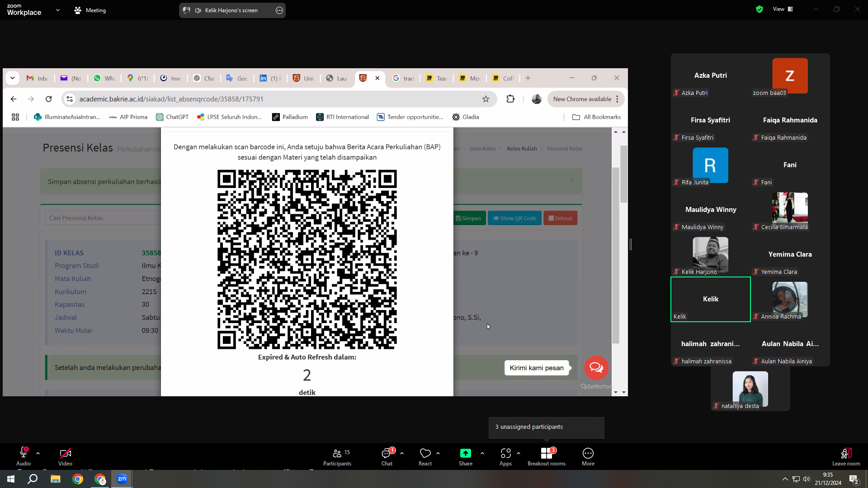
Task: Click the Cari Presensi Kelas search field
Action: (x=103, y=218)
